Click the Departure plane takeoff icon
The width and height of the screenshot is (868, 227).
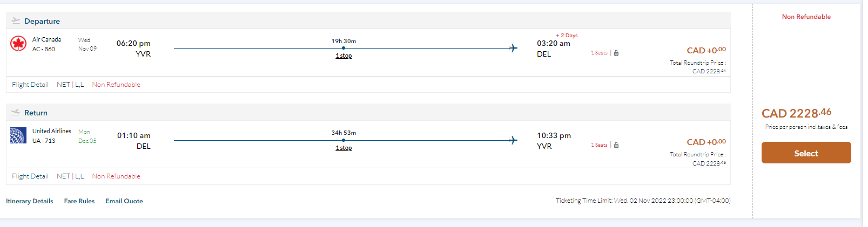click(16, 21)
